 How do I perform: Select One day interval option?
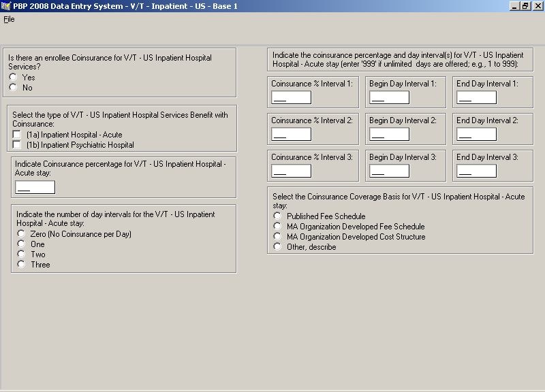[22, 244]
